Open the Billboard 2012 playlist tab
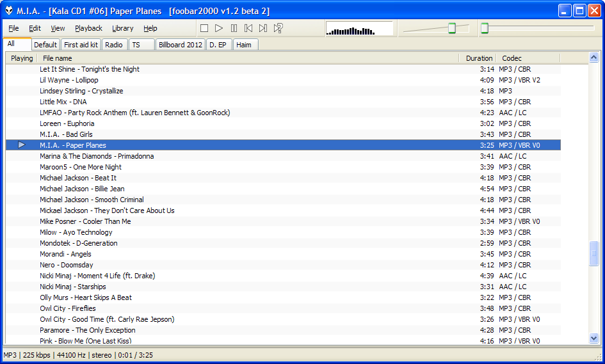605x364 pixels. tap(180, 45)
